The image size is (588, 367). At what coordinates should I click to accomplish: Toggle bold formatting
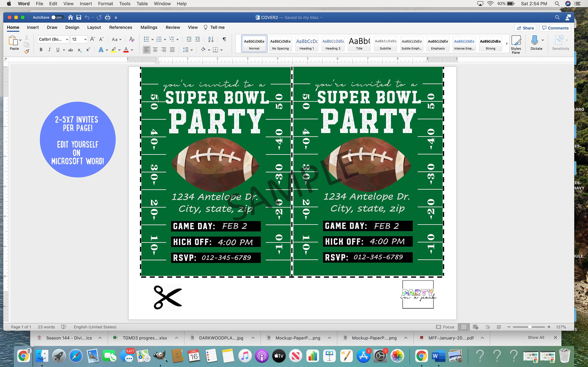(x=41, y=50)
